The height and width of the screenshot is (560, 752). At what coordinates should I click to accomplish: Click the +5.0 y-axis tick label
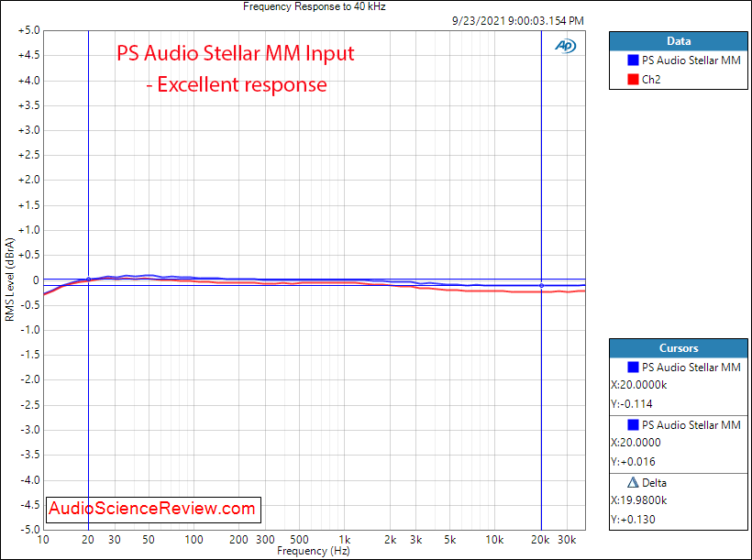(x=28, y=30)
